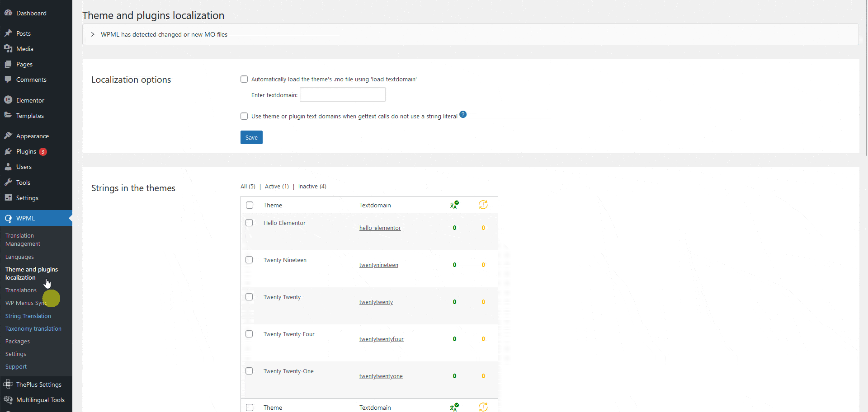This screenshot has height=412, width=868.
Task: Click the Media icon in sidebar
Action: (8, 49)
